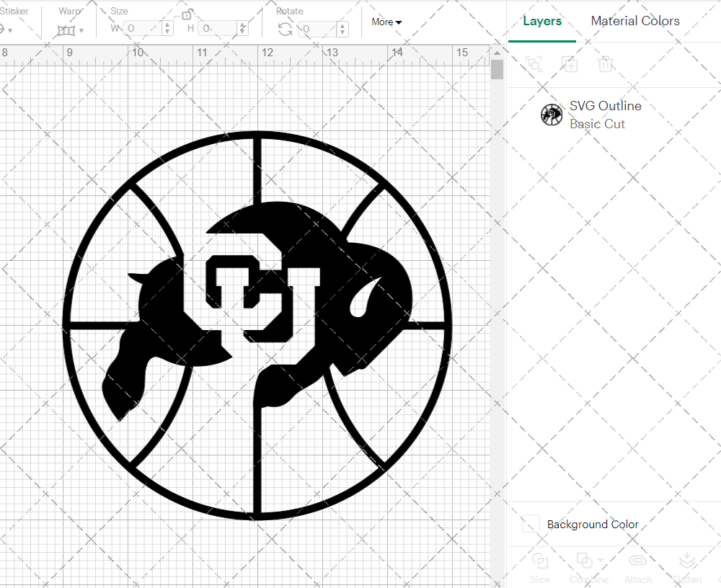Adjust the height stepper arrows
This screenshot has width=721, height=588.
point(243,29)
